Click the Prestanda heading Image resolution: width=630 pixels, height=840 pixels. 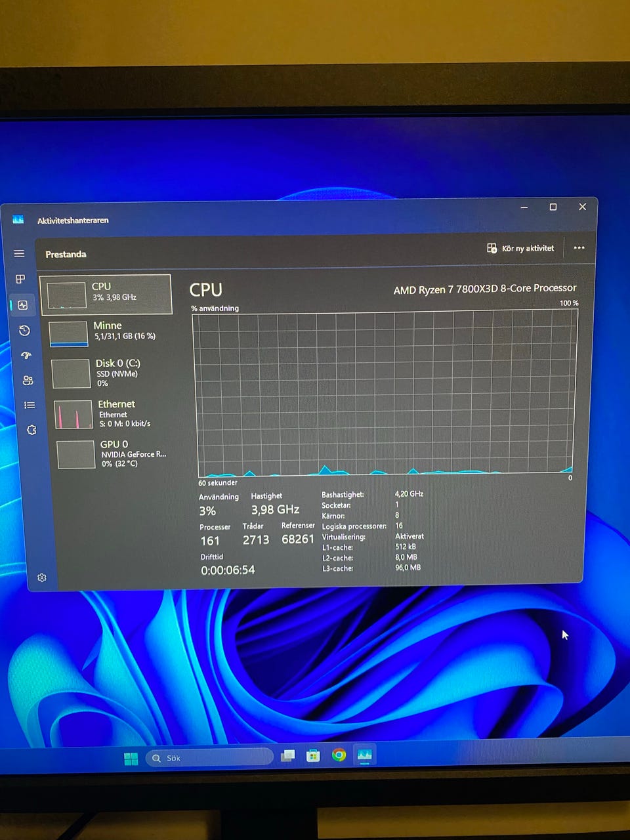(x=66, y=254)
